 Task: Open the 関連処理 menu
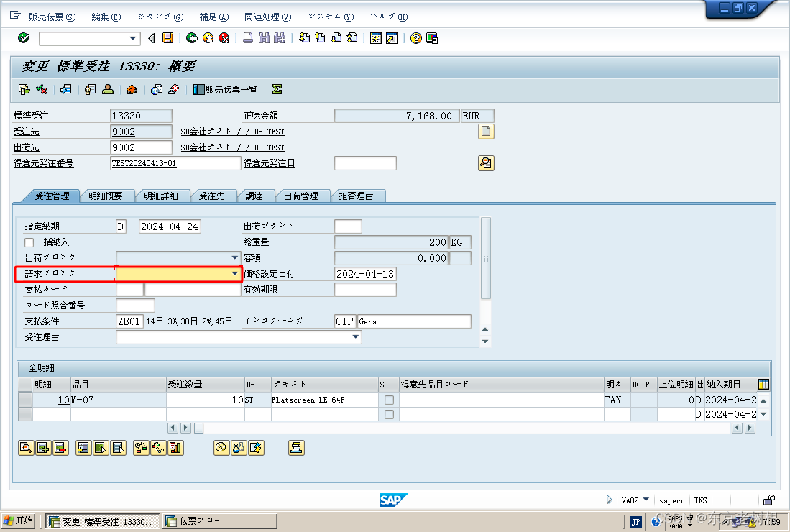[267, 17]
